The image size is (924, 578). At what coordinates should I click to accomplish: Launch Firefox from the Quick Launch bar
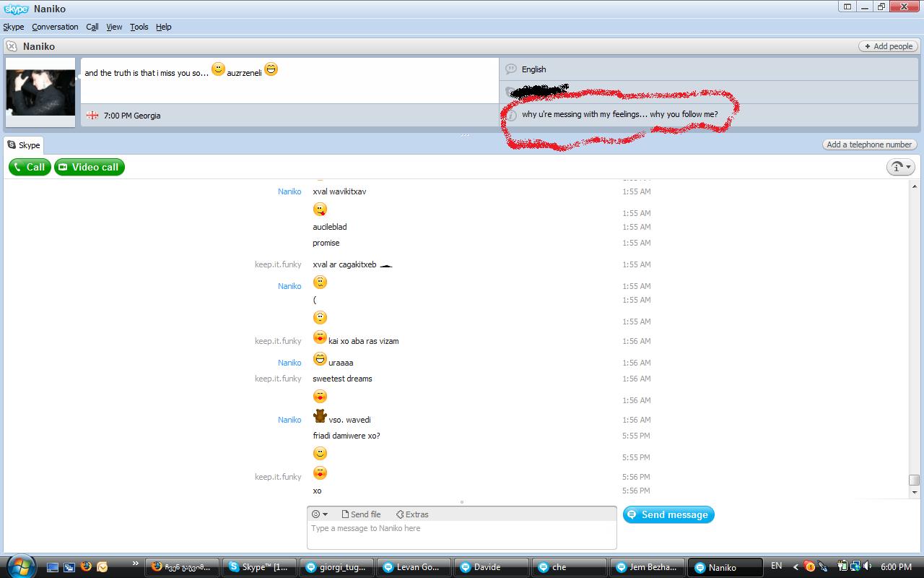pos(86,567)
